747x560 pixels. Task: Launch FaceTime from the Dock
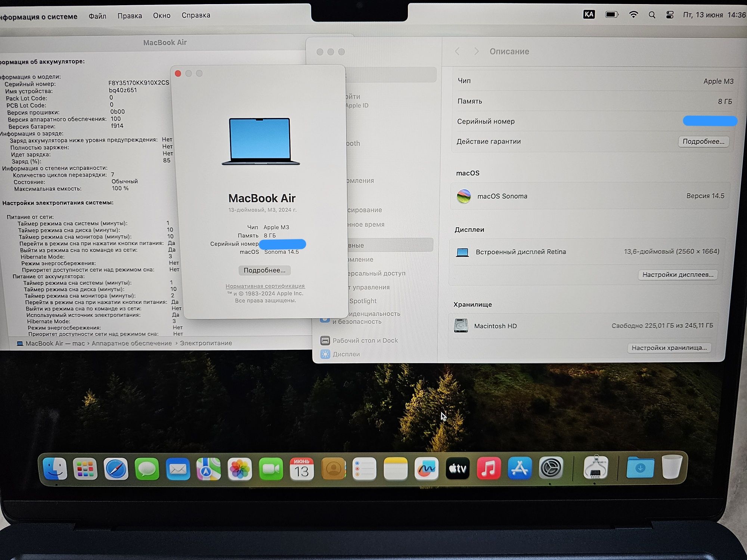coord(271,469)
